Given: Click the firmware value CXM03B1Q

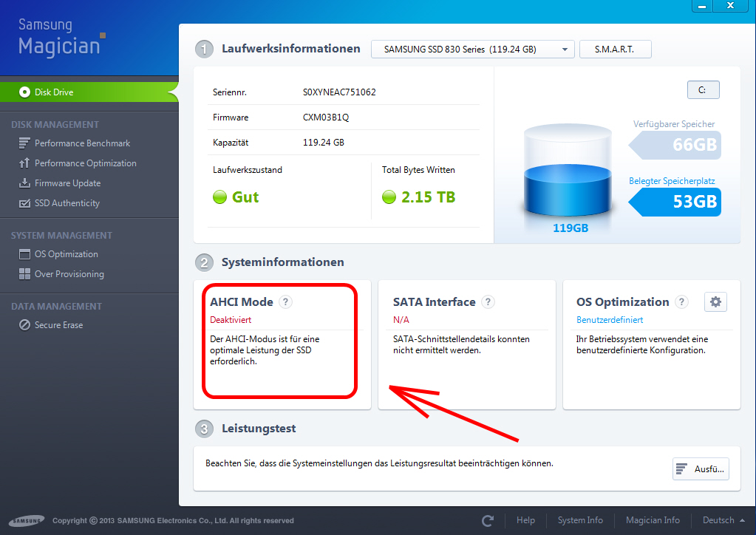Looking at the screenshot, I should 326,117.
